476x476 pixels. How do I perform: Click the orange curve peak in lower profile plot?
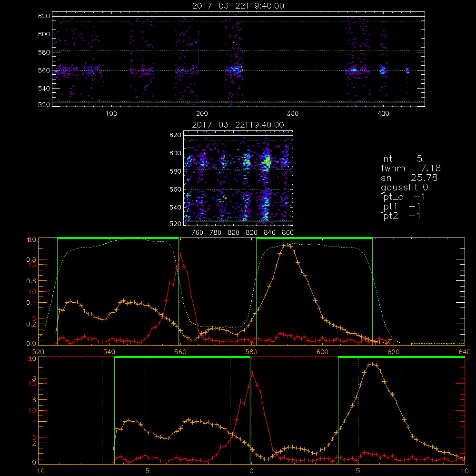372,364
